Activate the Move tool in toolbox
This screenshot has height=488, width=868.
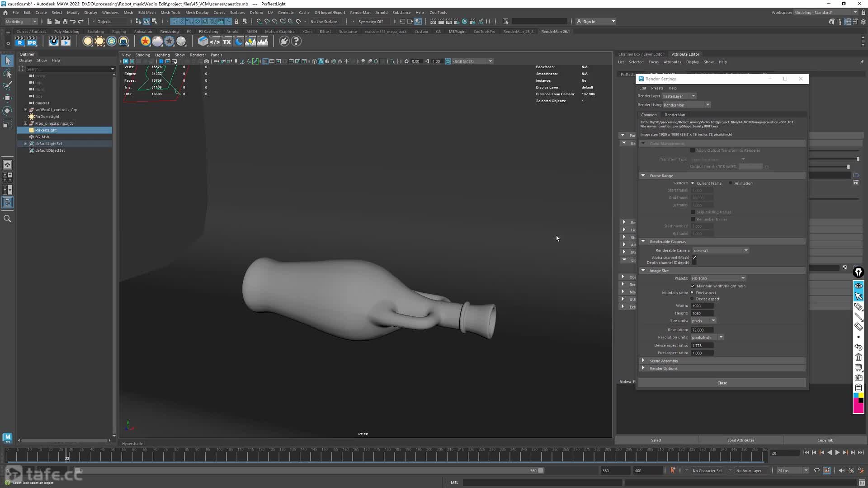[x=7, y=98]
